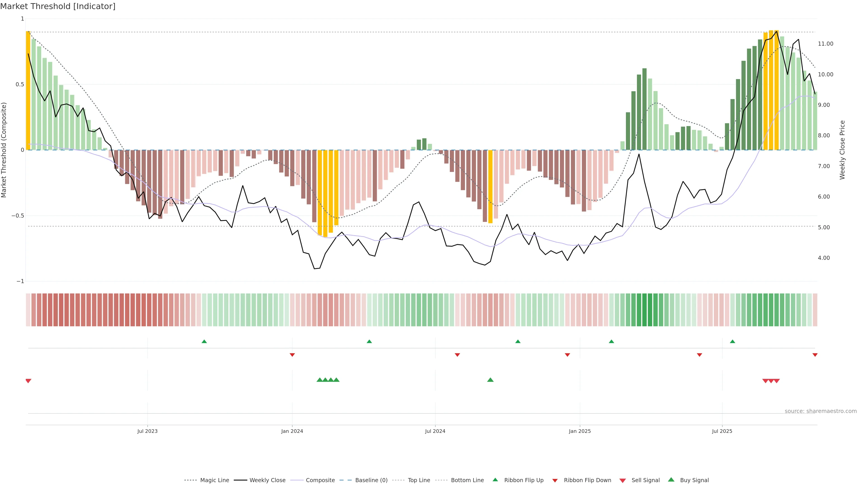This screenshot has width=868, height=488.
Task: Select the first green Ribbon Flip Up marker
Action: pyautogui.click(x=204, y=342)
